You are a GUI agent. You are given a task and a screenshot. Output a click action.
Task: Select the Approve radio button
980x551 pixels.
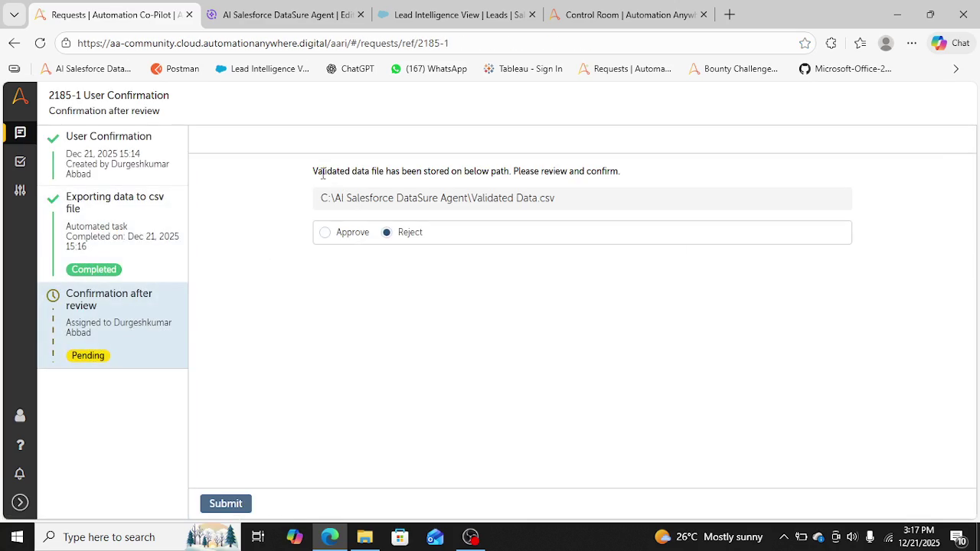(325, 233)
